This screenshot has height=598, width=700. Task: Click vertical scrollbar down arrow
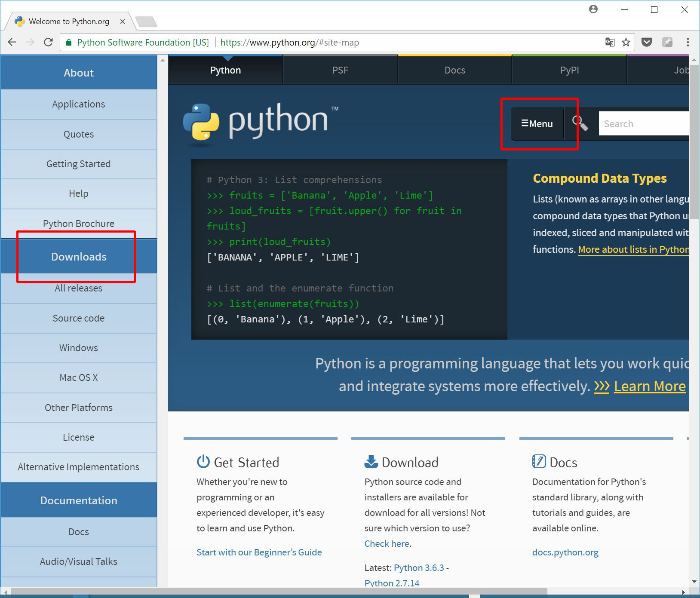tap(694, 582)
